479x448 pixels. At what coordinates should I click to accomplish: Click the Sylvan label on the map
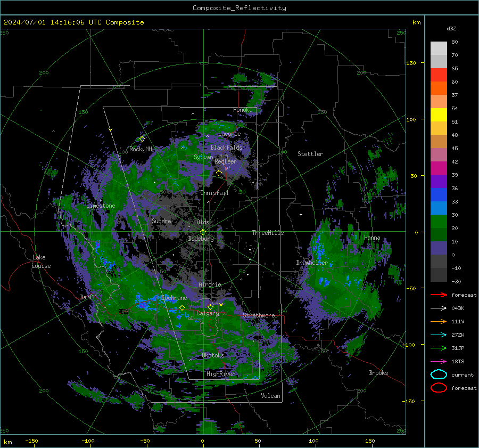coord(203,157)
